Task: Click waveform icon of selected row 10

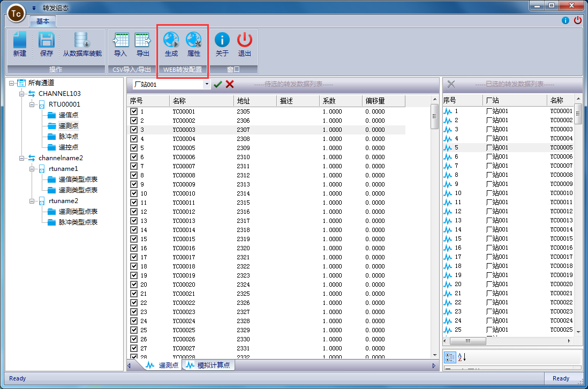Action: tap(448, 193)
